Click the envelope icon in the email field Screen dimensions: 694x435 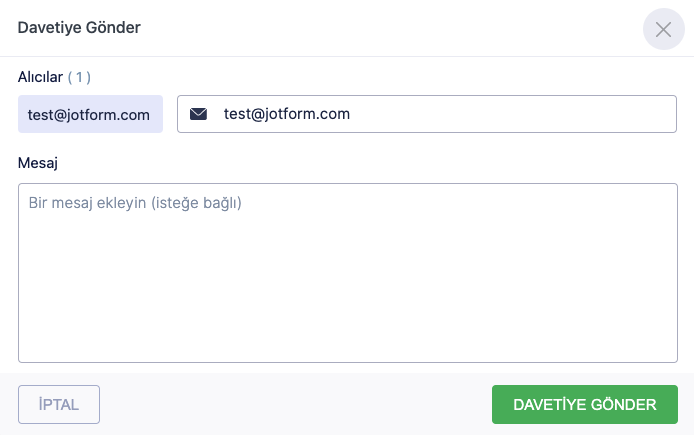pyautogui.click(x=198, y=114)
